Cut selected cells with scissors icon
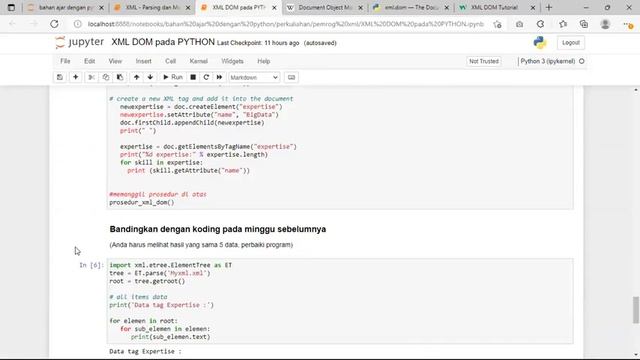The image size is (640, 360). [x=91, y=77]
